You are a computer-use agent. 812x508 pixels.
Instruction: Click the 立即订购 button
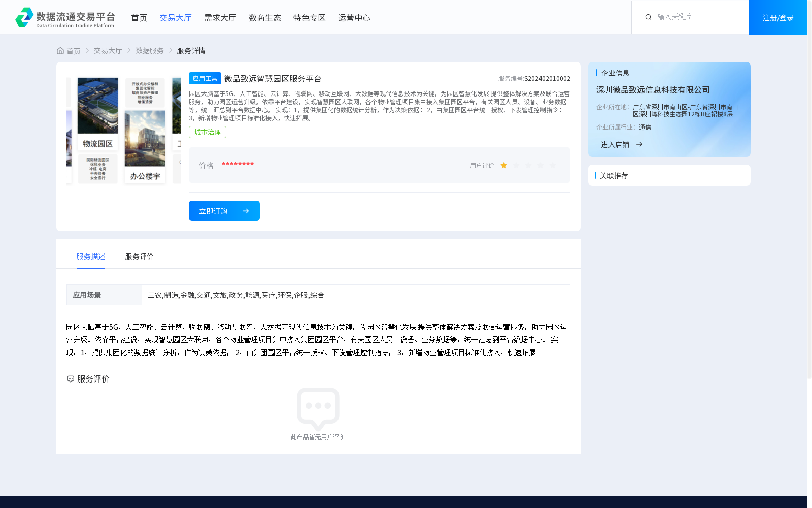[x=224, y=211]
